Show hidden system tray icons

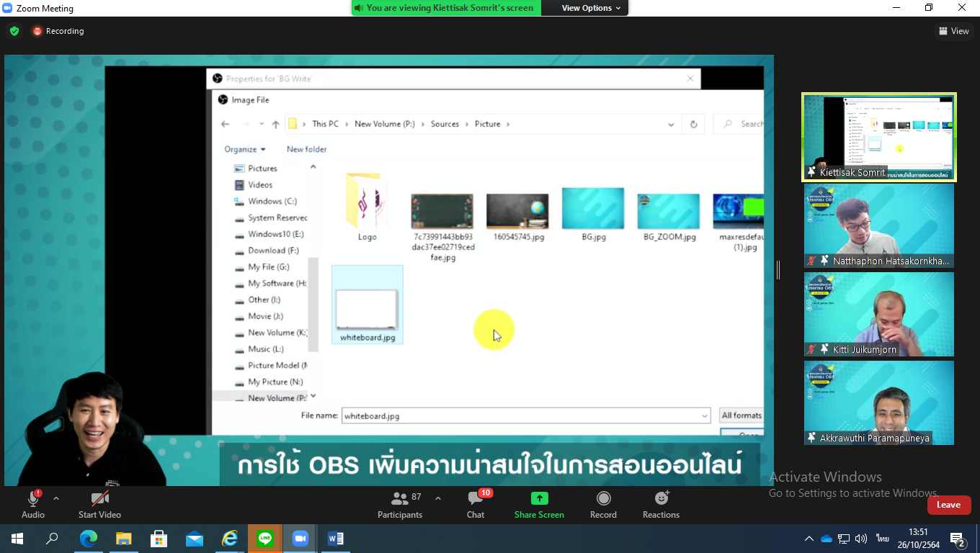809,539
